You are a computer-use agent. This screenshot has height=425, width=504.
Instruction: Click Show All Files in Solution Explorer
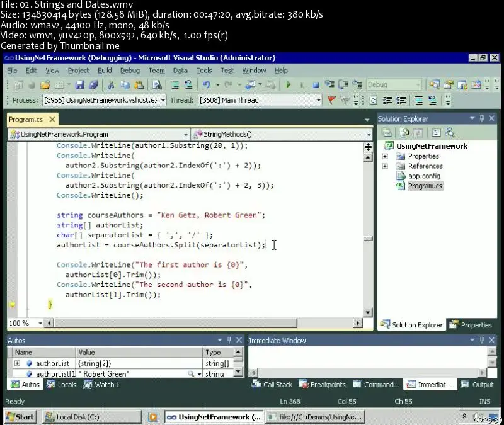(404, 133)
